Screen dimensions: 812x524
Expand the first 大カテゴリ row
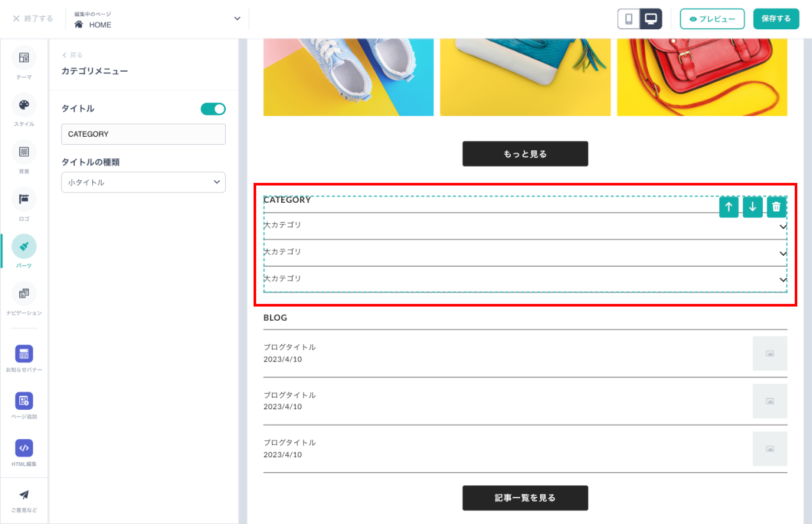tap(525, 226)
